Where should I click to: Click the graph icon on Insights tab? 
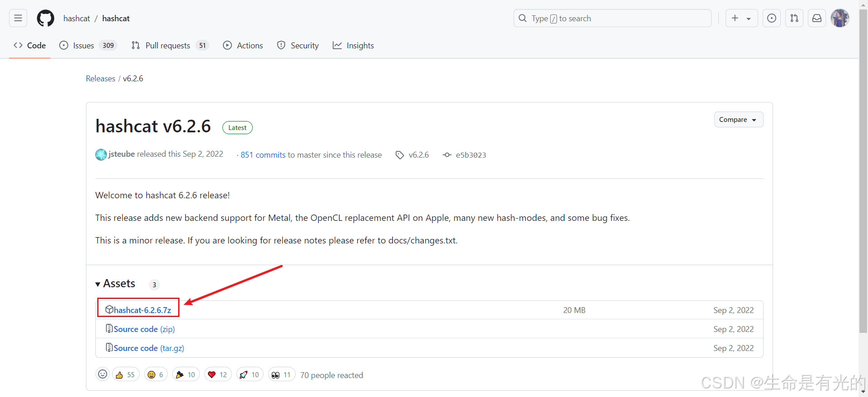coord(337,45)
